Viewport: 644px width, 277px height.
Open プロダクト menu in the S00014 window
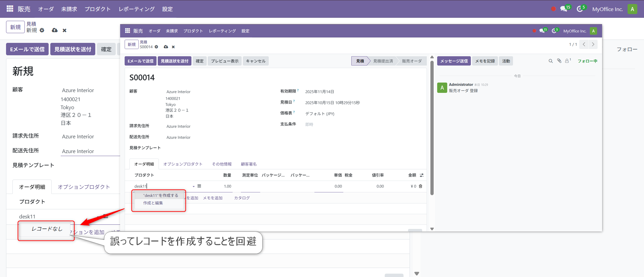(x=193, y=31)
